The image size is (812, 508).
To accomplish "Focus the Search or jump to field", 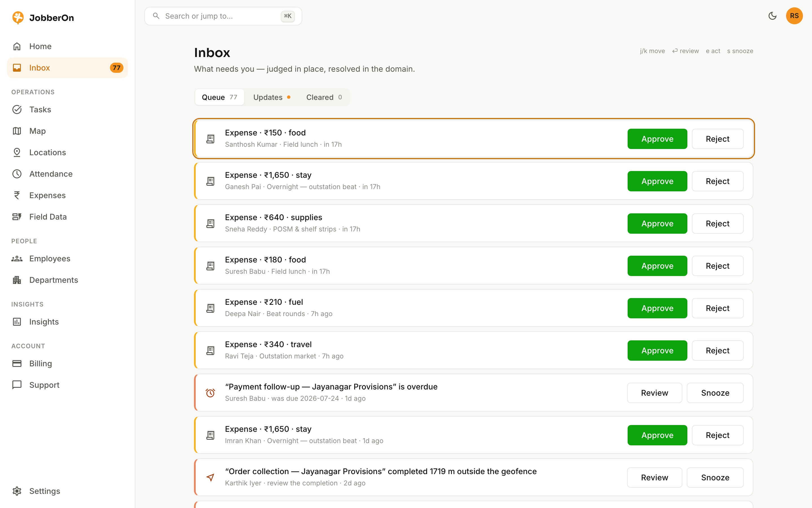I will pyautogui.click(x=223, y=16).
